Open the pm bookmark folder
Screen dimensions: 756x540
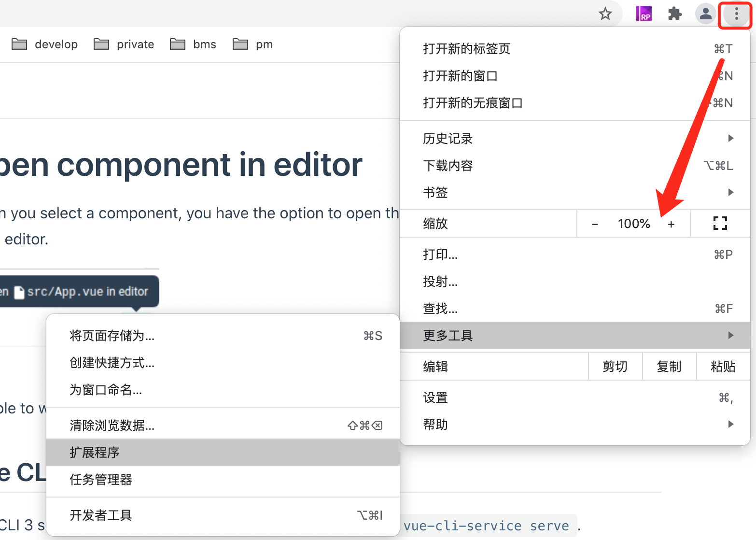pos(252,44)
